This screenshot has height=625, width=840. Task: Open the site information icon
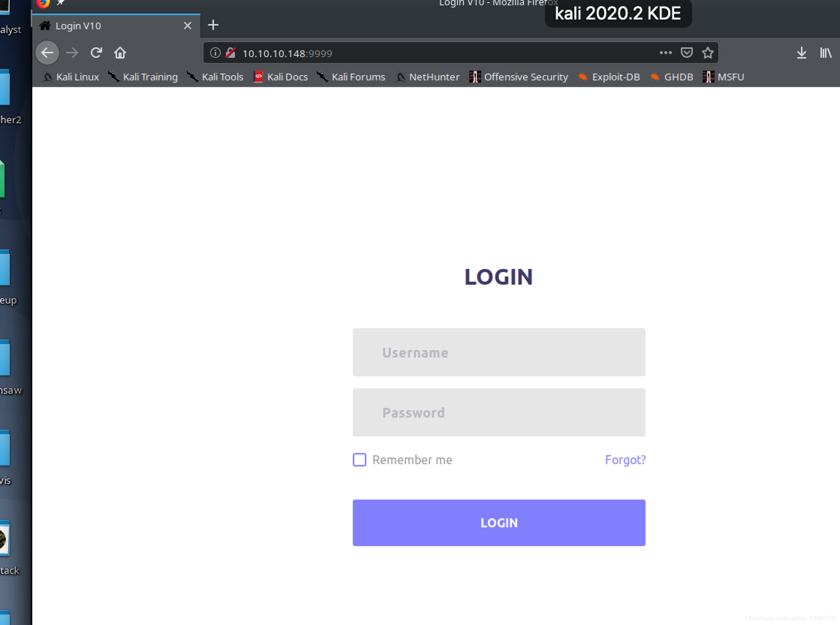click(x=215, y=53)
